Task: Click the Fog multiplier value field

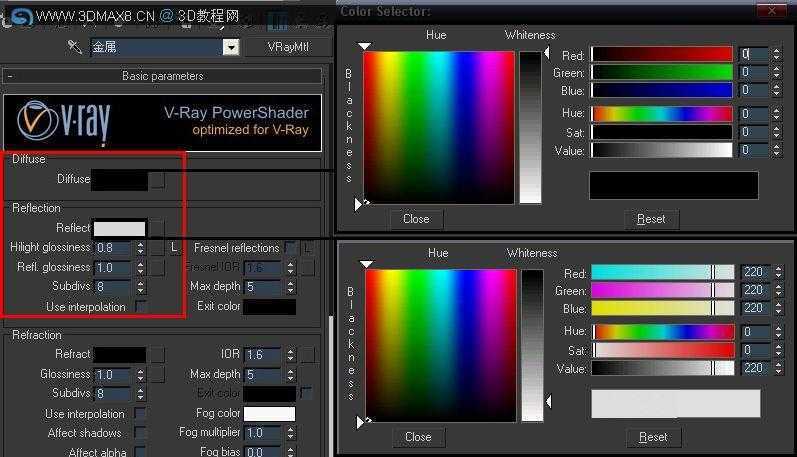Action: (x=263, y=433)
